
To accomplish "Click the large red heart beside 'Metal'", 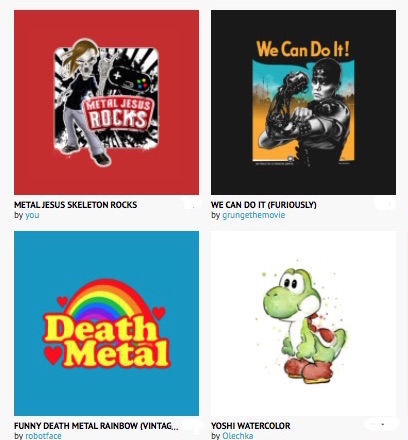I will (53, 355).
